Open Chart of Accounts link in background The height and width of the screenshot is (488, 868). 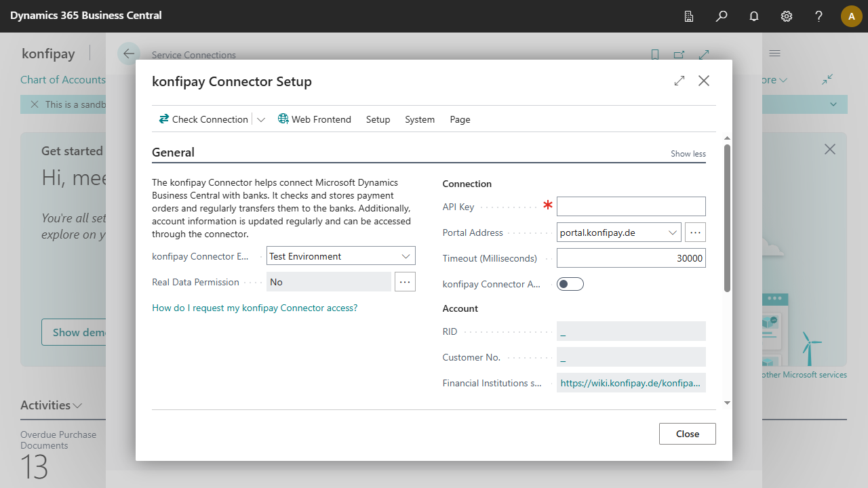tap(63, 80)
